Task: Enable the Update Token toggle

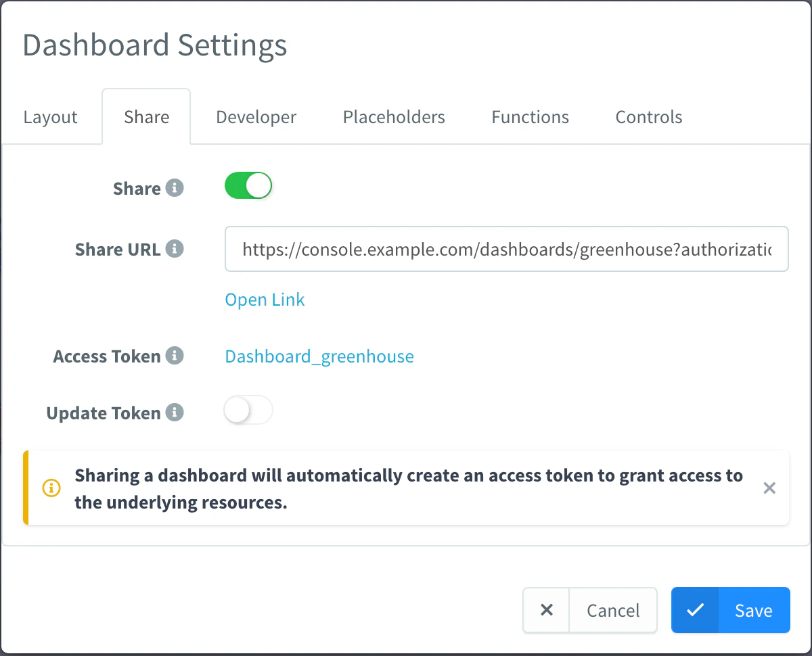Action: [248, 411]
